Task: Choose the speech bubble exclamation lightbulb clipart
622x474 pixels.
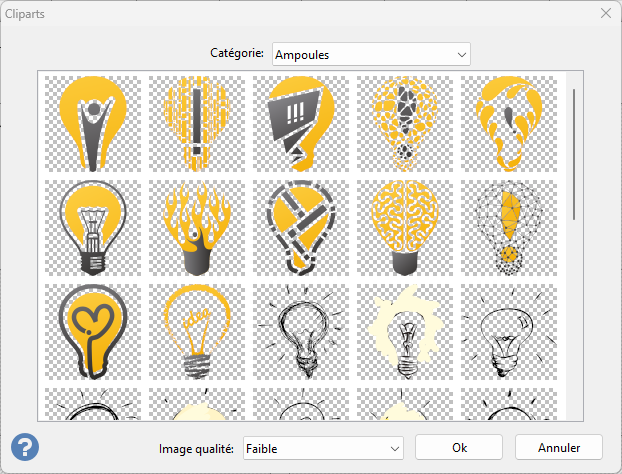Action: click(x=301, y=125)
